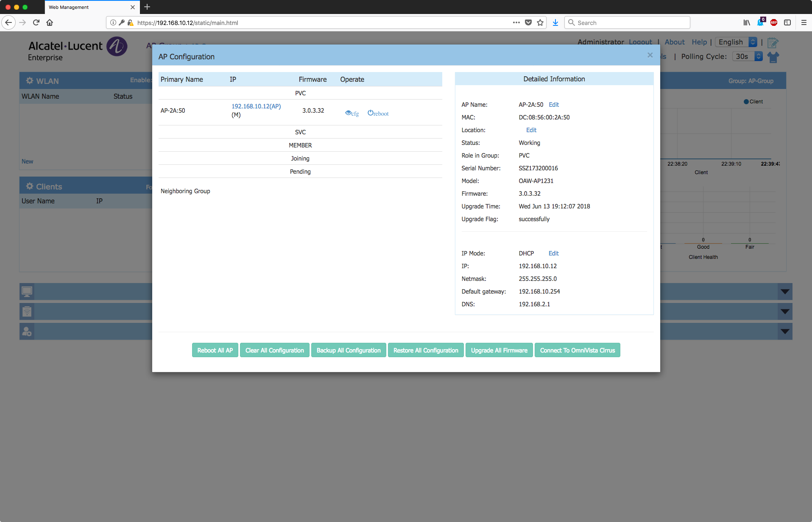Open the browser library icon
812x522 pixels.
(747, 22)
